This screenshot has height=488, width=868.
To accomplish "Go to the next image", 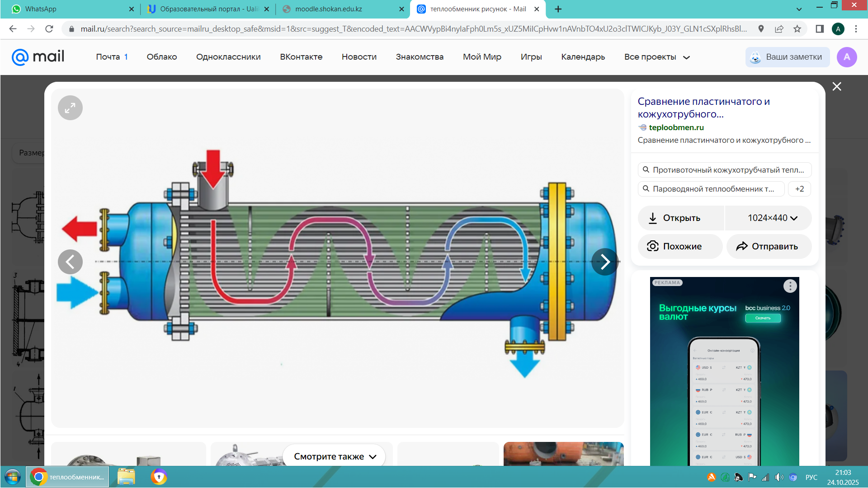I will coord(604,262).
